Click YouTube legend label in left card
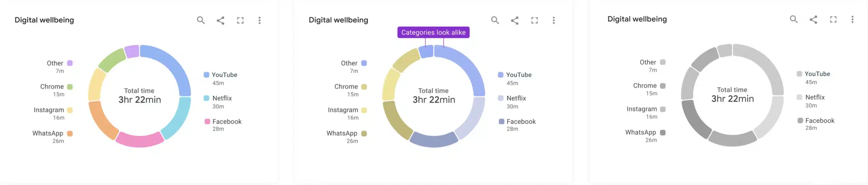The height and width of the screenshot is (185, 868). 224,75
